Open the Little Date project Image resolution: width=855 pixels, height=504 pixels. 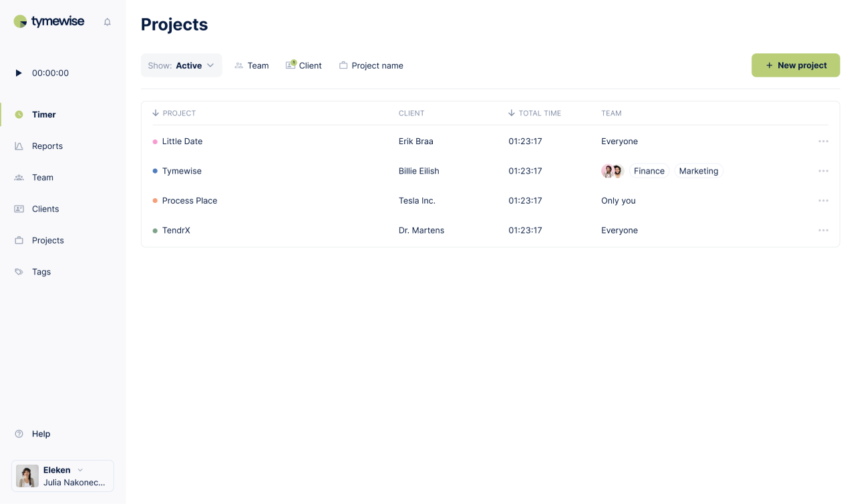[x=182, y=142]
